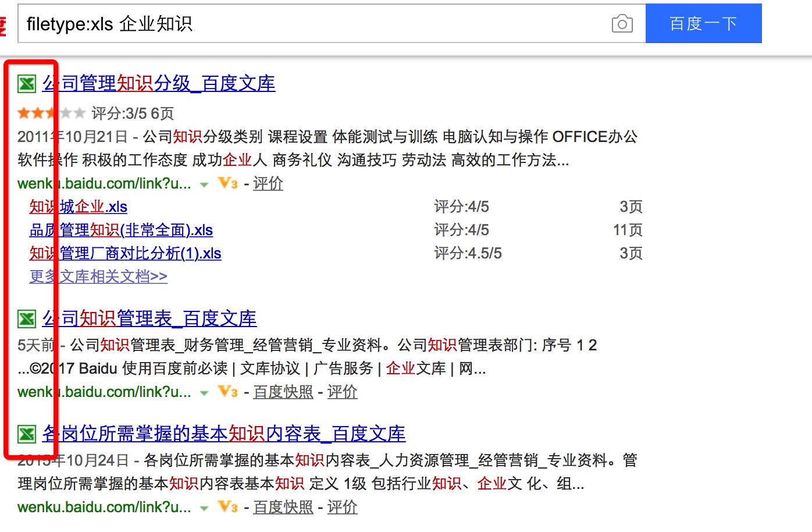Open the green dropdown arrow under 公司知识管理表
Viewport: 812px width, 532px height.
click(204, 393)
